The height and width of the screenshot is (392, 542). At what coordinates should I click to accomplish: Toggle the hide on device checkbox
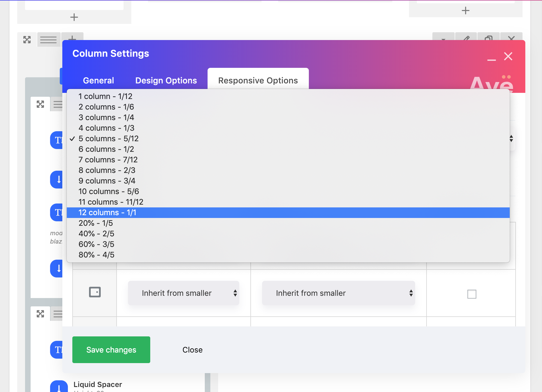472,294
